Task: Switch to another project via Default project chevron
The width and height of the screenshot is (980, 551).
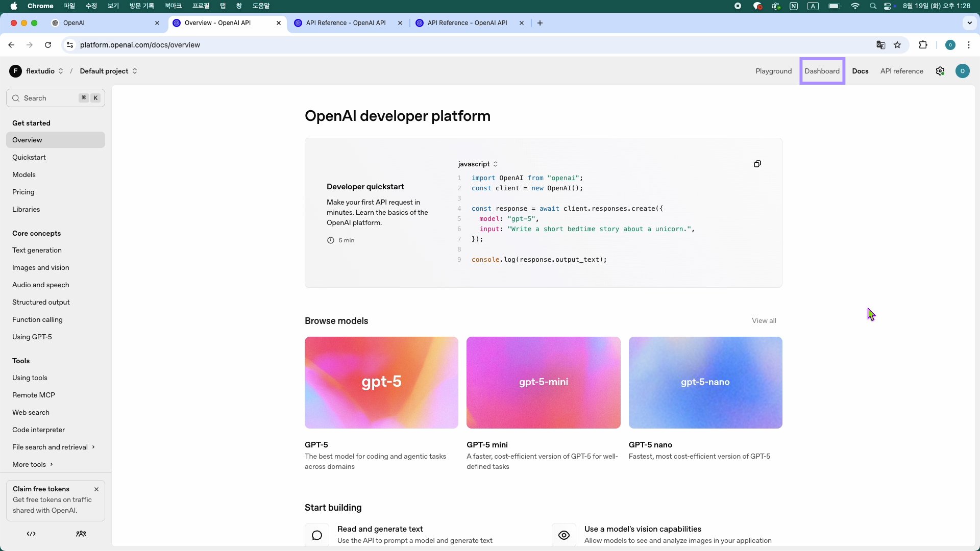Action: point(135,71)
